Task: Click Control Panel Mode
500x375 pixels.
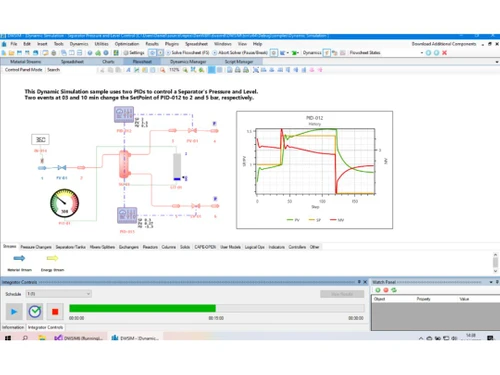Action: coord(23,70)
